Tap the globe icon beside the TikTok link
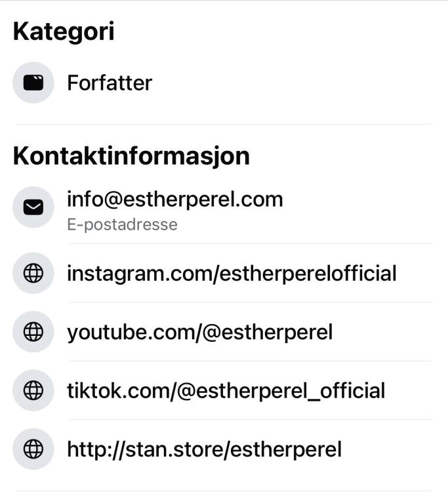The width and height of the screenshot is (448, 492). [33, 390]
